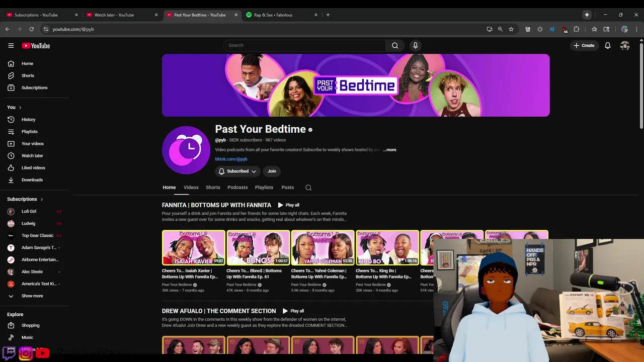644x362 pixels.
Task: Play all of The Comment Section videos
Action: coord(293,311)
